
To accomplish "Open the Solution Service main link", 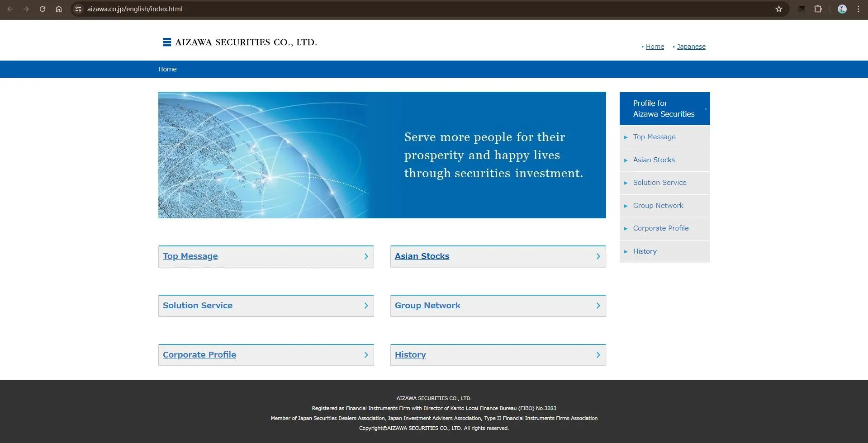I will point(198,306).
